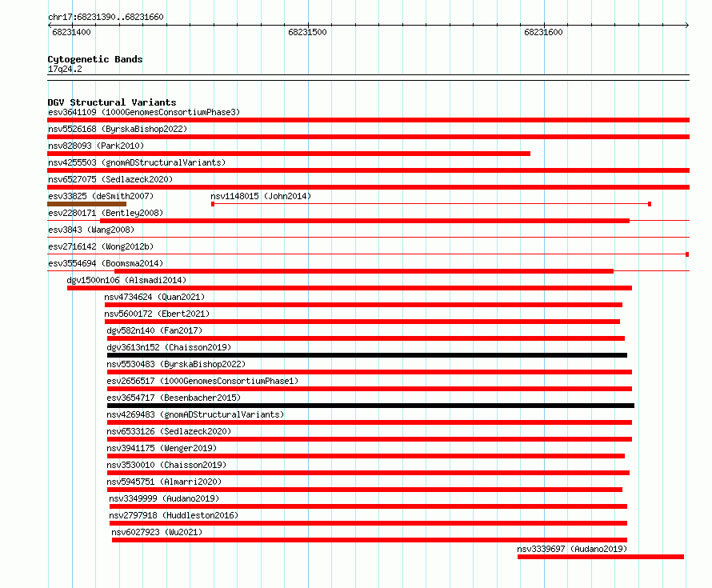Select the nsv5526168 (ByrskaBishop2022) label
Image resolution: width=712 pixels, height=588 pixels.
pyautogui.click(x=118, y=129)
